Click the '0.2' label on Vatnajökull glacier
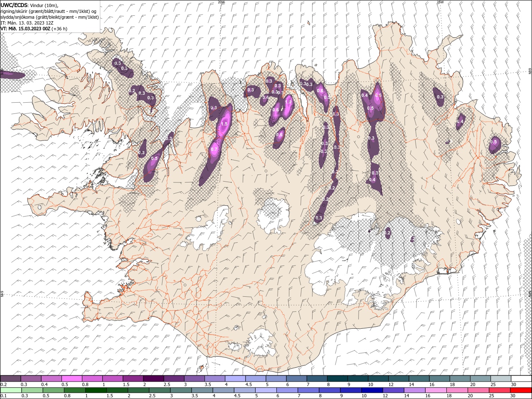The image size is (532, 399). point(388,233)
